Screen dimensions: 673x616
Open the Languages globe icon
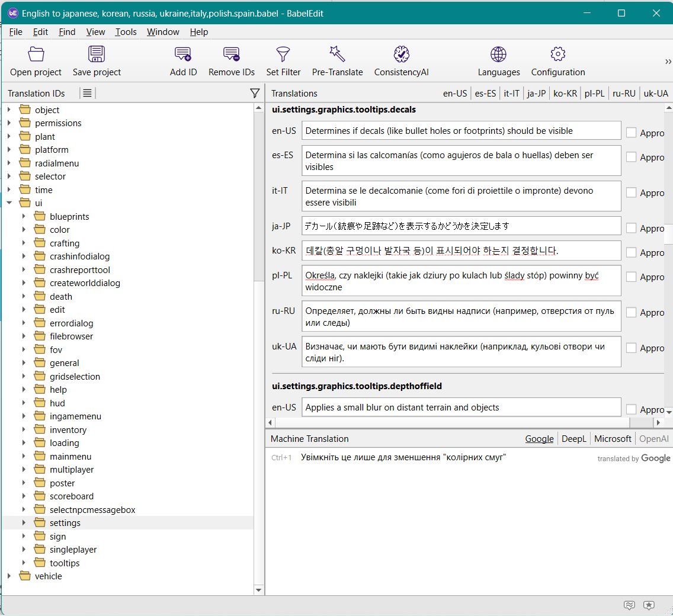pos(498,54)
